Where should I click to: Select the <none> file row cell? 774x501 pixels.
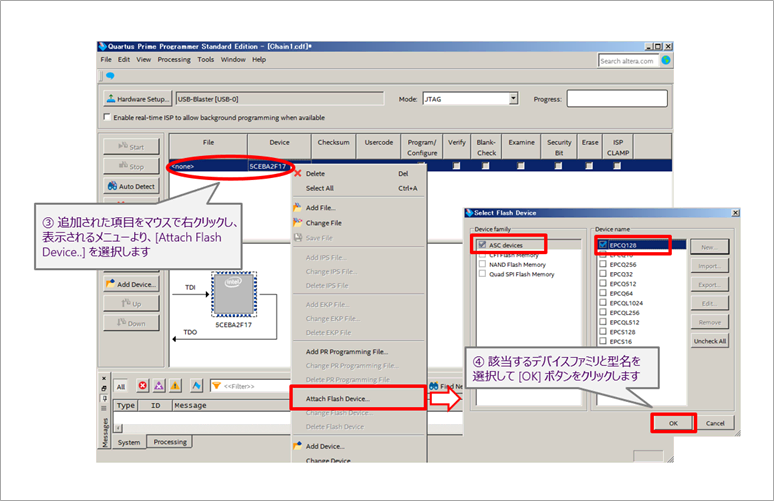tap(208, 166)
